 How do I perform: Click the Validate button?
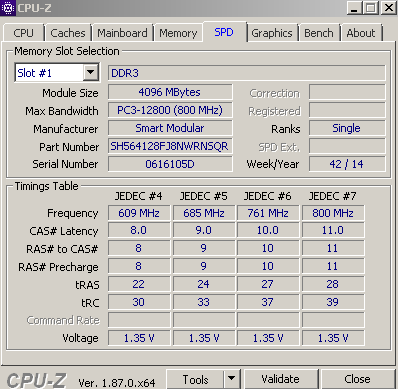(x=281, y=379)
